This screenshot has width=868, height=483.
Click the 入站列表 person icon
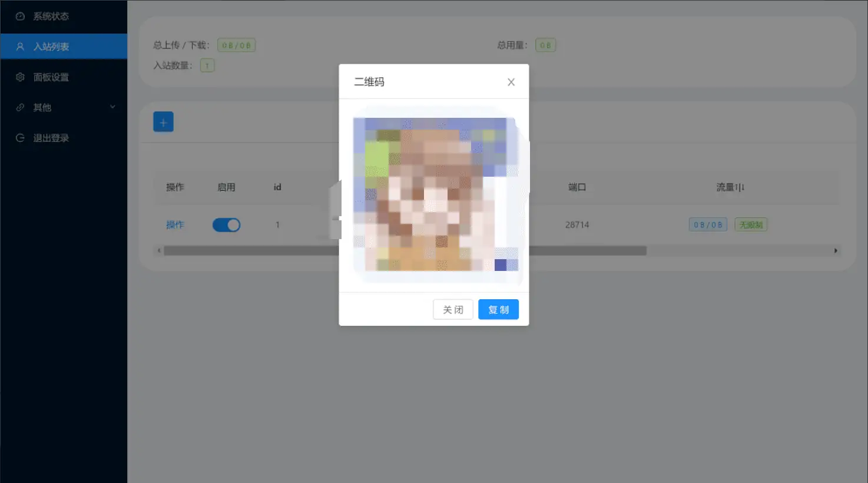click(19, 47)
